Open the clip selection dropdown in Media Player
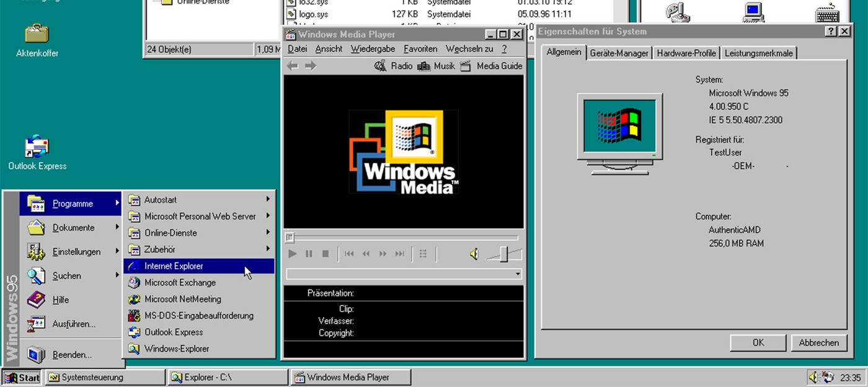 point(518,274)
